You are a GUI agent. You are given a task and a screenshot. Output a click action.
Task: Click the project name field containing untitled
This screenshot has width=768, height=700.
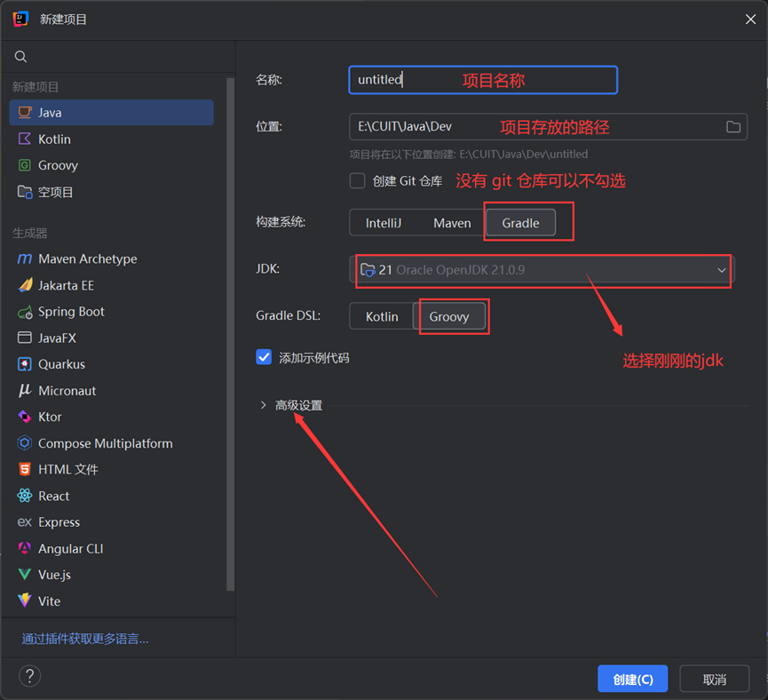click(x=483, y=79)
